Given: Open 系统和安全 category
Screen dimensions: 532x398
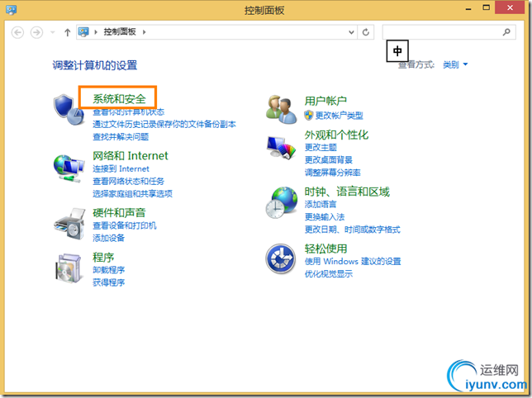Looking at the screenshot, I should [x=120, y=98].
